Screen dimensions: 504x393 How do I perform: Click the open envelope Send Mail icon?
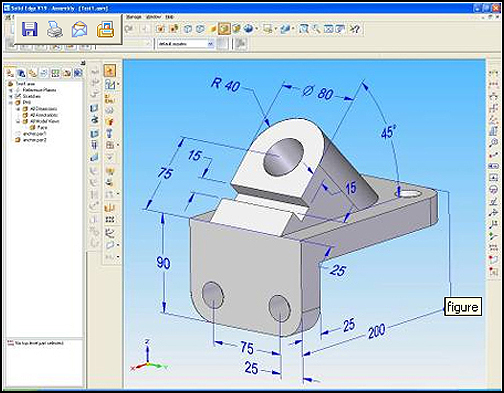pos(79,29)
